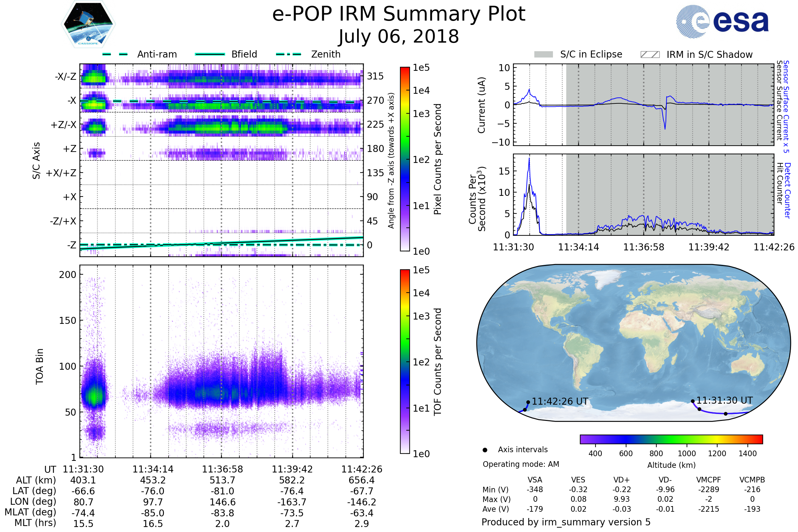Click the Bfield solid line legend marker
Image resolution: width=798 pixels, height=532 pixels.
click(x=210, y=54)
